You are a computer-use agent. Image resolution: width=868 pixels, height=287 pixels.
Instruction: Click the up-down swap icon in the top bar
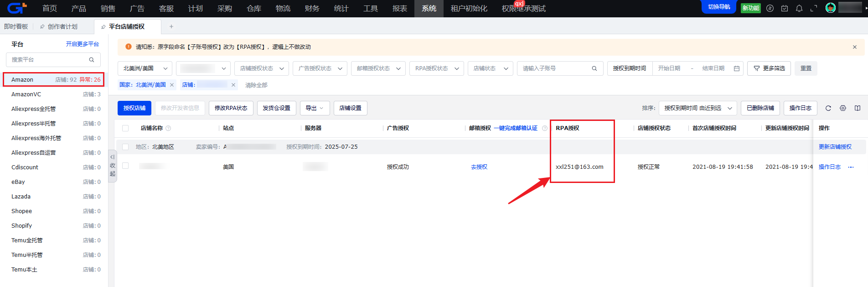pos(770,8)
